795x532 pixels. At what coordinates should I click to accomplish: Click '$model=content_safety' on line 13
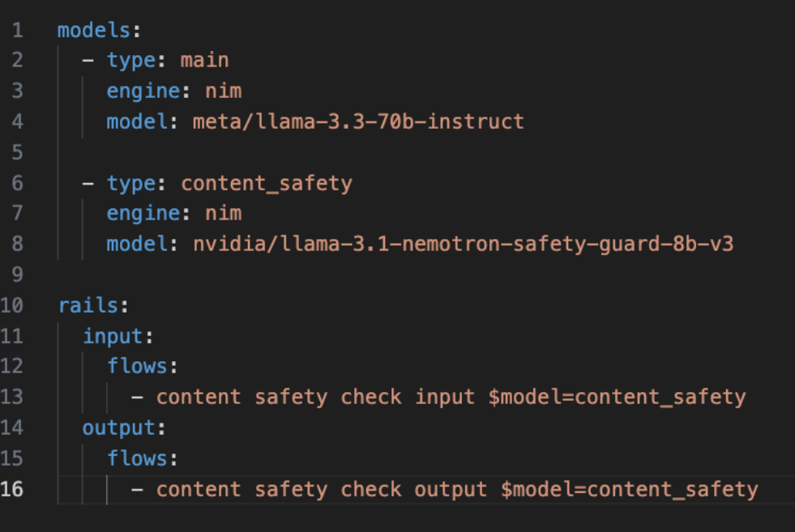click(617, 398)
